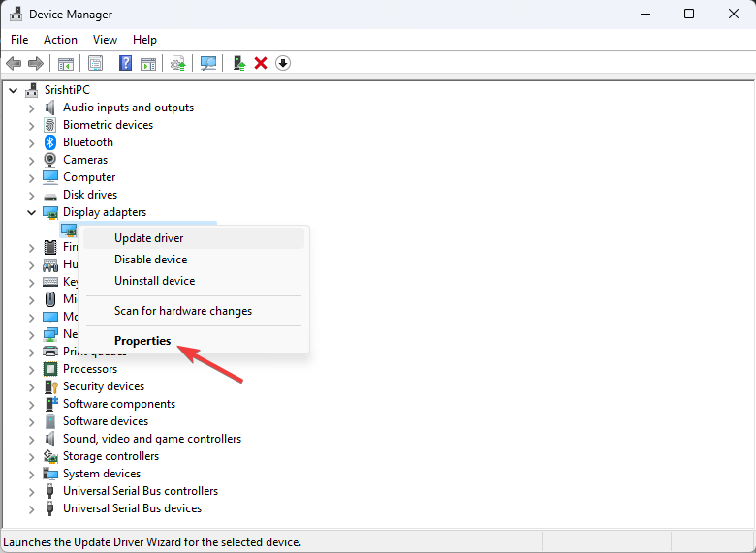Expand the Cameras category

32,161
